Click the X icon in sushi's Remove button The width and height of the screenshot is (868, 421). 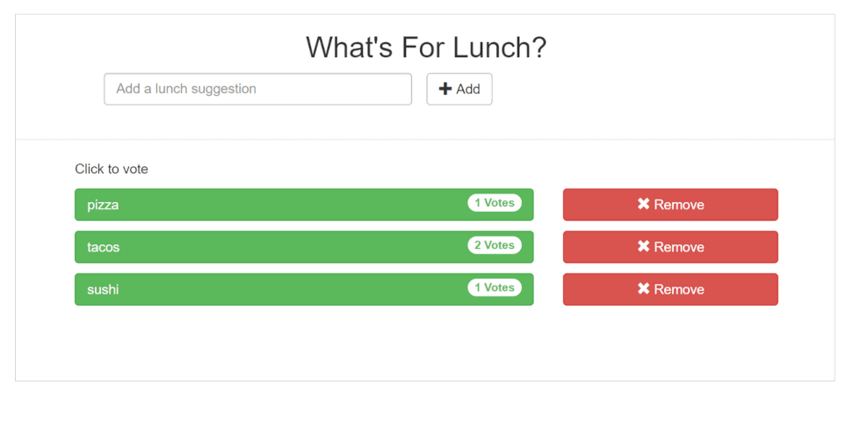(643, 288)
